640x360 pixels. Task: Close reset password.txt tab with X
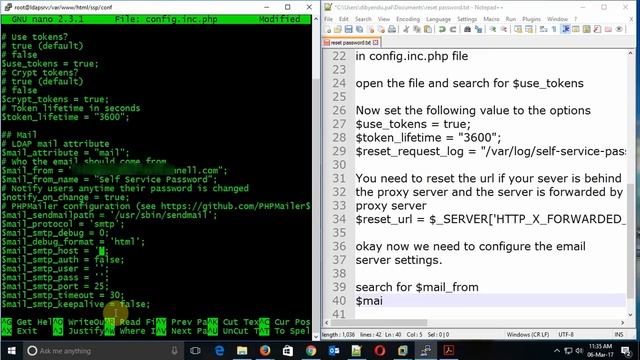coord(376,42)
